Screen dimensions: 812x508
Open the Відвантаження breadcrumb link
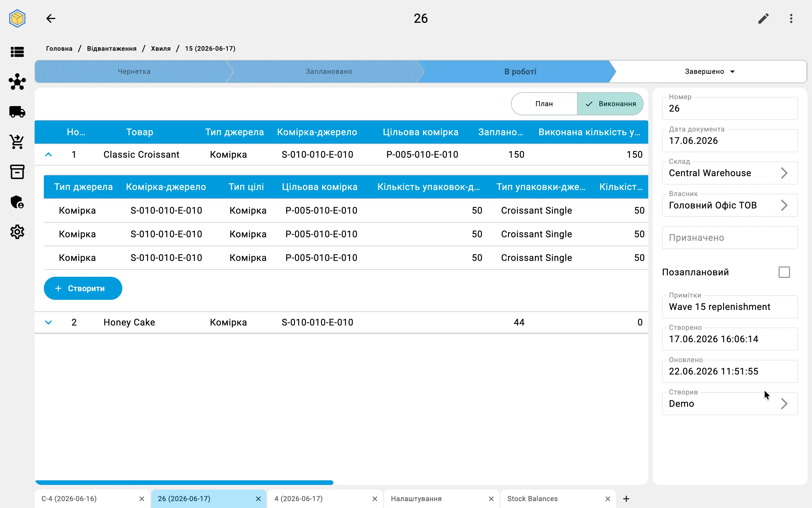(x=112, y=49)
